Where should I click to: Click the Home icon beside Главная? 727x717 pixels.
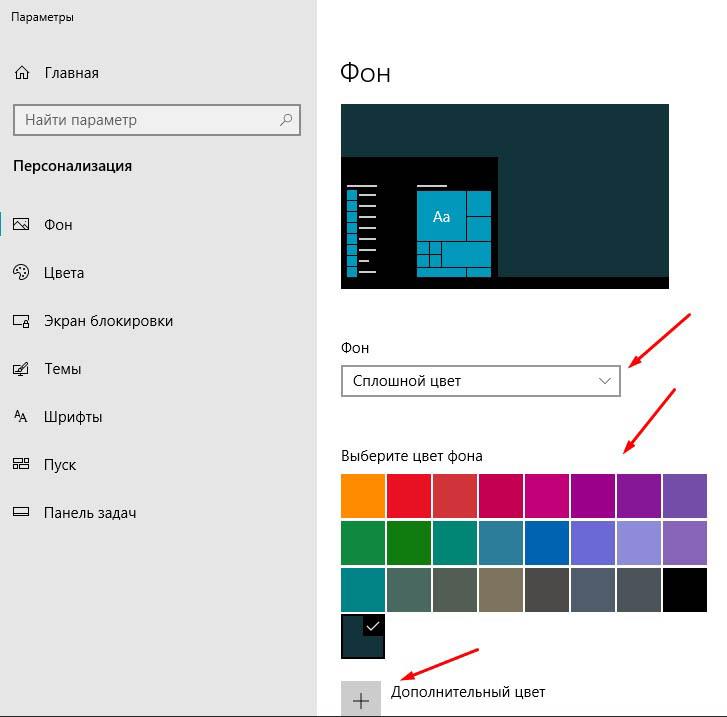click(22, 73)
